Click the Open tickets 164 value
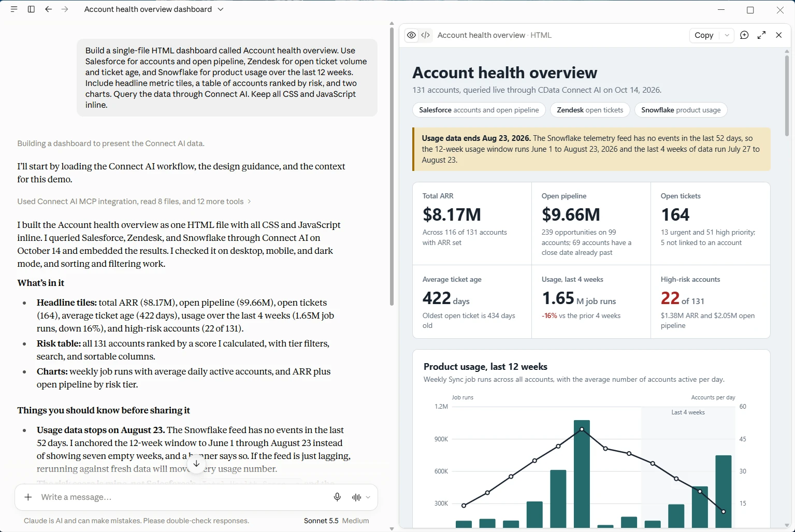 coord(675,214)
